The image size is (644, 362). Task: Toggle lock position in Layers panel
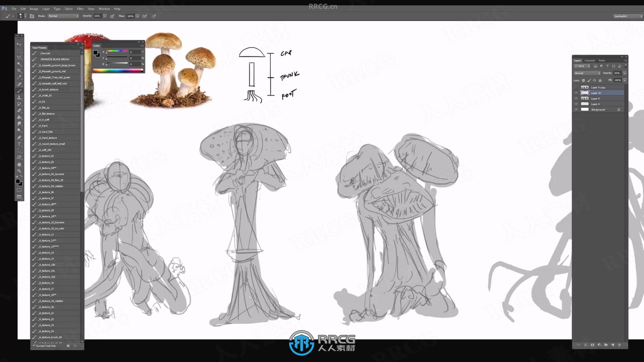[x=594, y=80]
